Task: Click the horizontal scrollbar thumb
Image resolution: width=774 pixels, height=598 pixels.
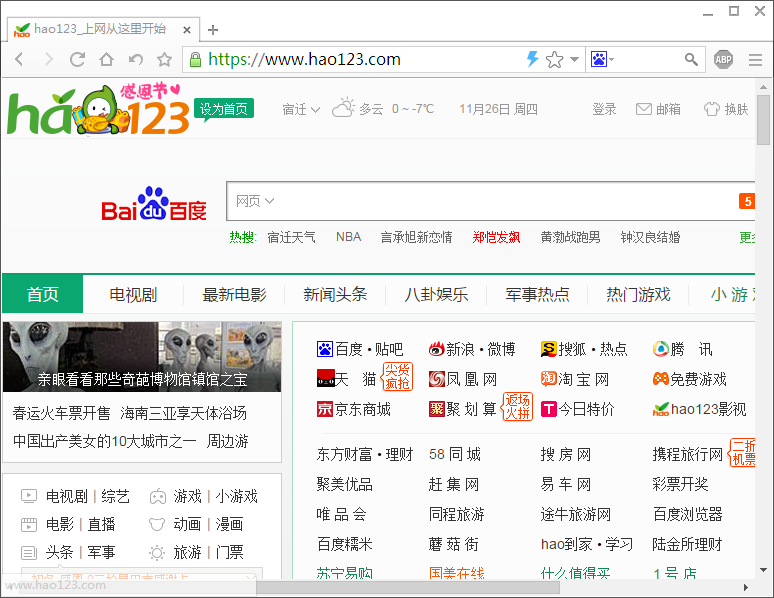Action: pyautogui.click(x=408, y=588)
